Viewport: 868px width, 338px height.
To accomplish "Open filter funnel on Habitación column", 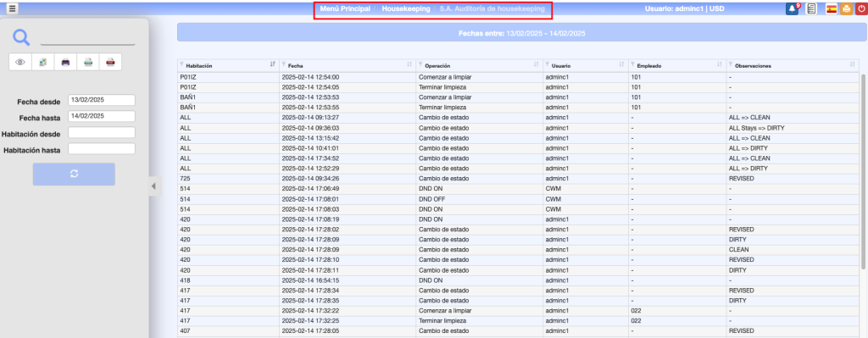I will pyautogui.click(x=181, y=64).
